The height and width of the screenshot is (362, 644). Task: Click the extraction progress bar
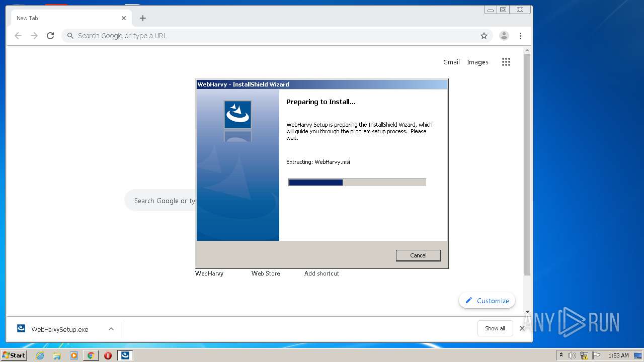click(x=357, y=183)
